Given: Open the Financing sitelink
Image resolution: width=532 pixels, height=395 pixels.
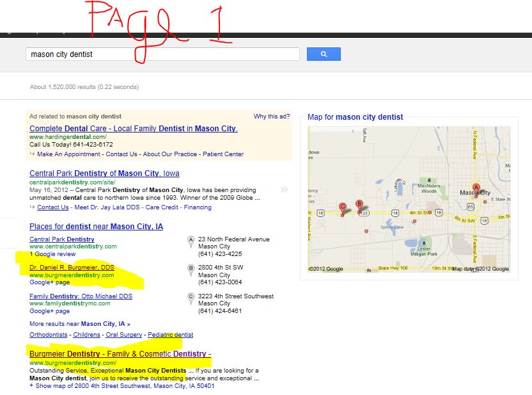Looking at the screenshot, I should click(x=198, y=207).
